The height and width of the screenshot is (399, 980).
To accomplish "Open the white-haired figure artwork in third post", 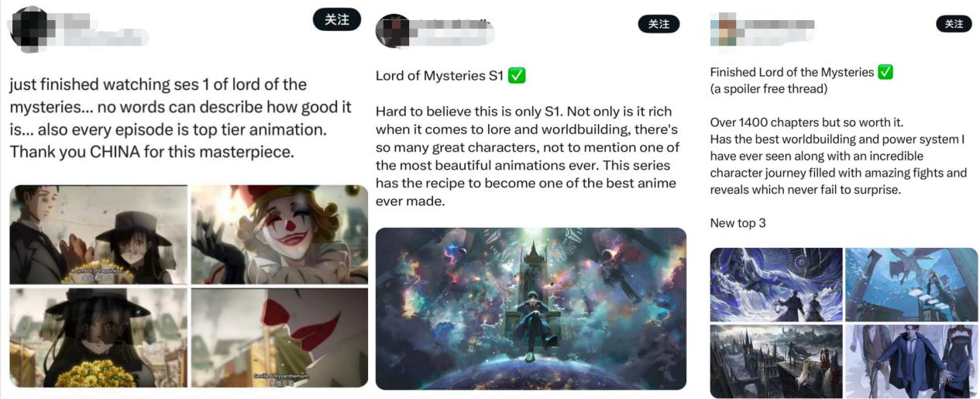I will coord(776,284).
